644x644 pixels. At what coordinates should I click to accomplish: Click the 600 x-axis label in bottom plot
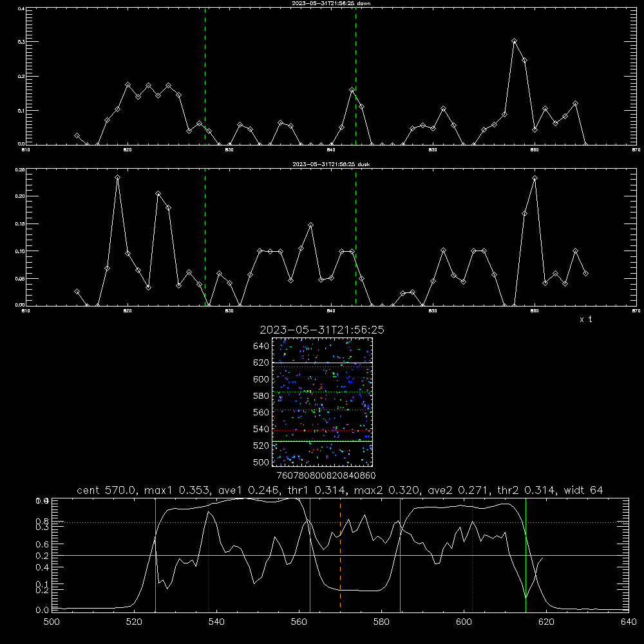[x=464, y=622]
